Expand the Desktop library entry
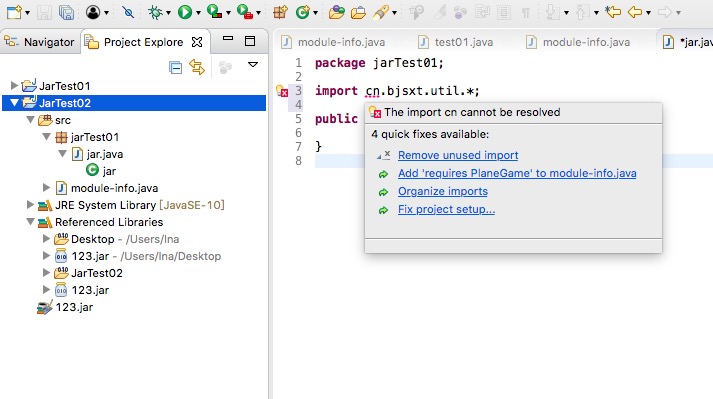 46,238
